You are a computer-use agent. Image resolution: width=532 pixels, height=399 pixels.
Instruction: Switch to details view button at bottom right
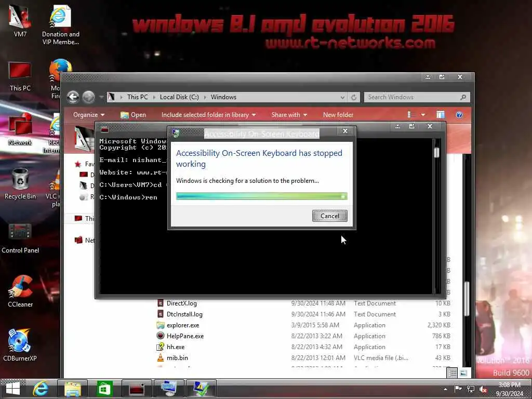point(453,373)
